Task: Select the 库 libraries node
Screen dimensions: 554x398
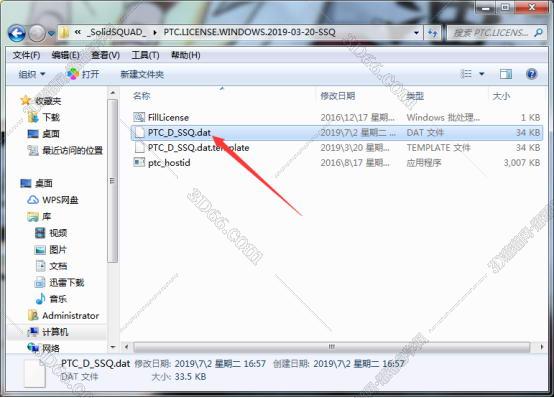Action: [46, 216]
